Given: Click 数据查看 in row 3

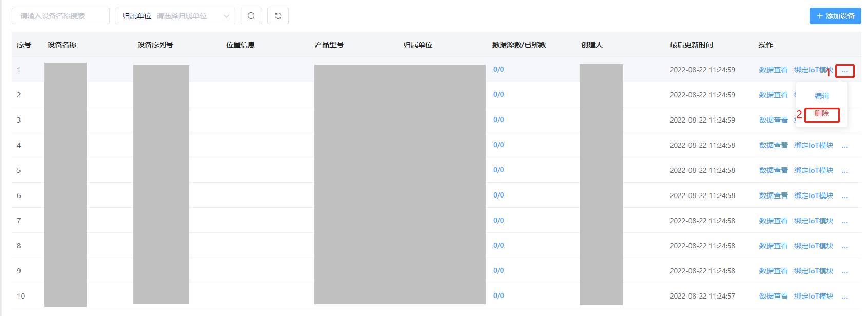Looking at the screenshot, I should [x=774, y=120].
